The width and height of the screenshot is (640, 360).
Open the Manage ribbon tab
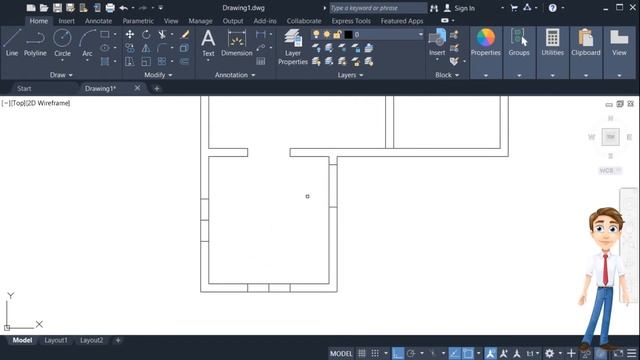(x=200, y=21)
